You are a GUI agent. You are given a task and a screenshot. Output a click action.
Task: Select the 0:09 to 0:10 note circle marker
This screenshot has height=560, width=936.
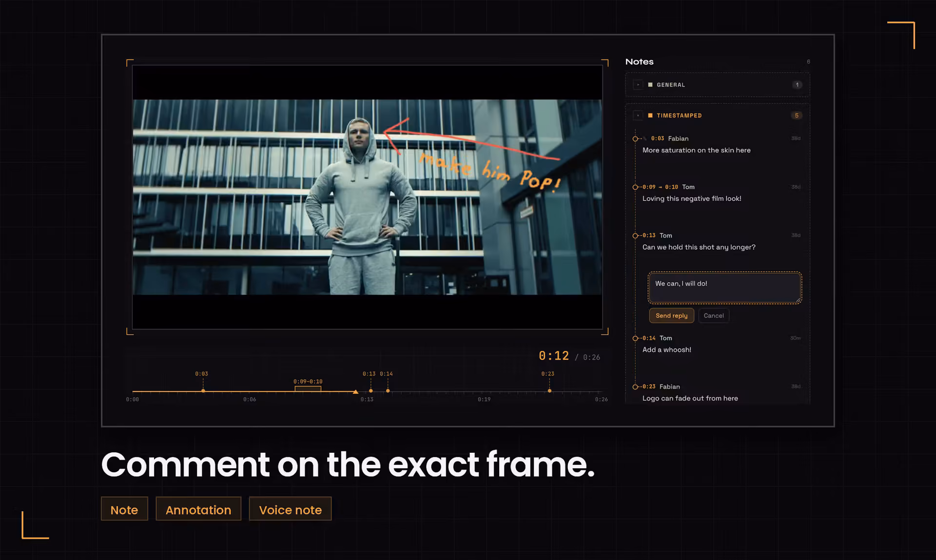point(635,187)
